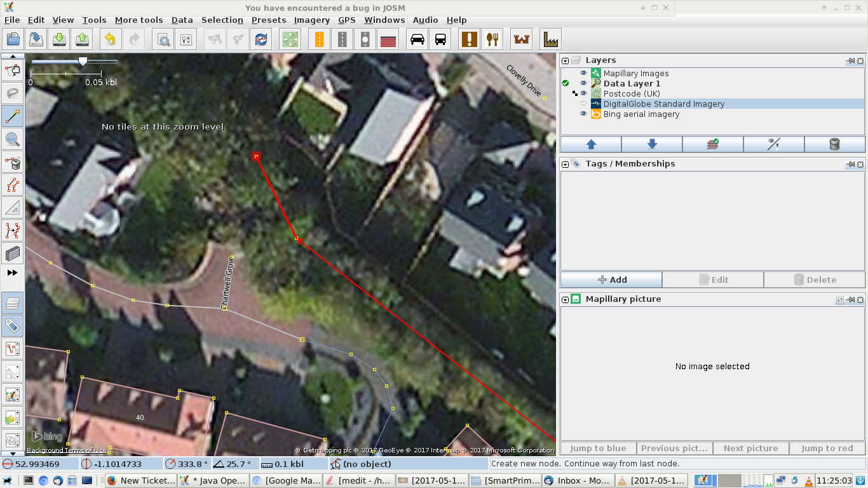This screenshot has width=868, height=488.
Task: Show the DigitalGlobe Standard Imagery layer
Action: click(x=583, y=104)
